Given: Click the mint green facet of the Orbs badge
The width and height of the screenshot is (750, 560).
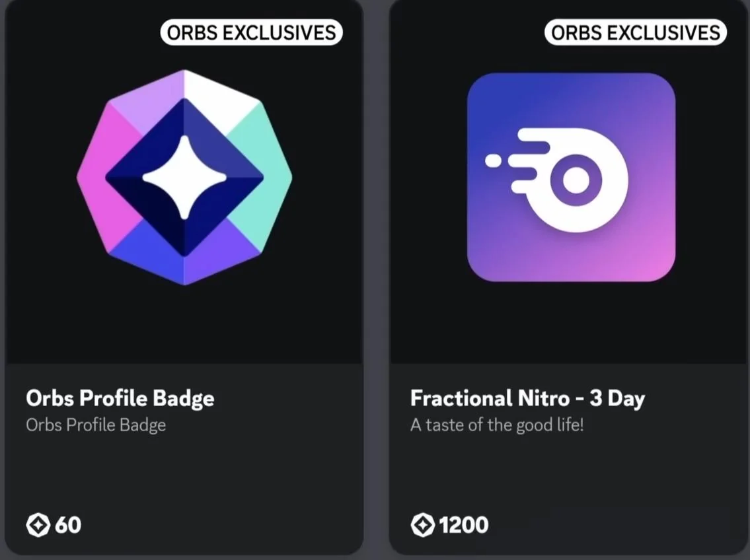Looking at the screenshot, I should (260, 177).
